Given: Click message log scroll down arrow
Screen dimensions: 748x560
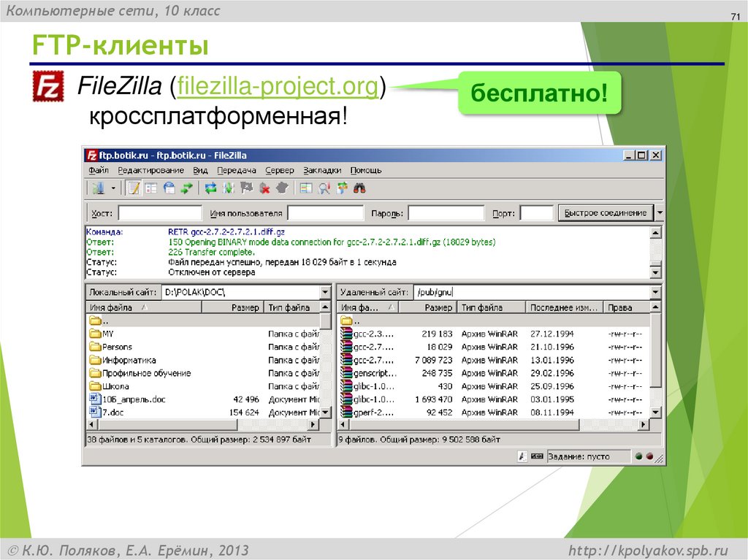Looking at the screenshot, I should 656,272.
